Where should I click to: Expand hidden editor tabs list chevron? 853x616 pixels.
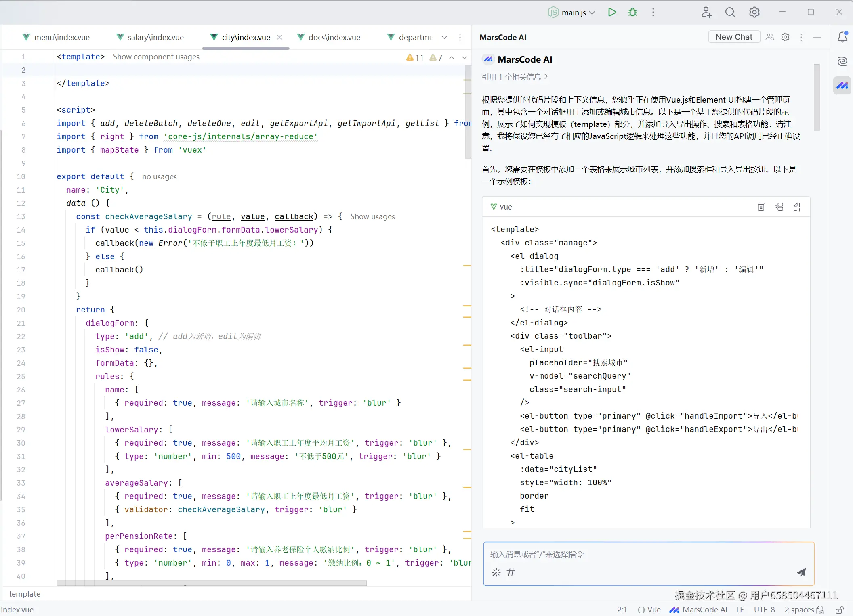tap(444, 37)
